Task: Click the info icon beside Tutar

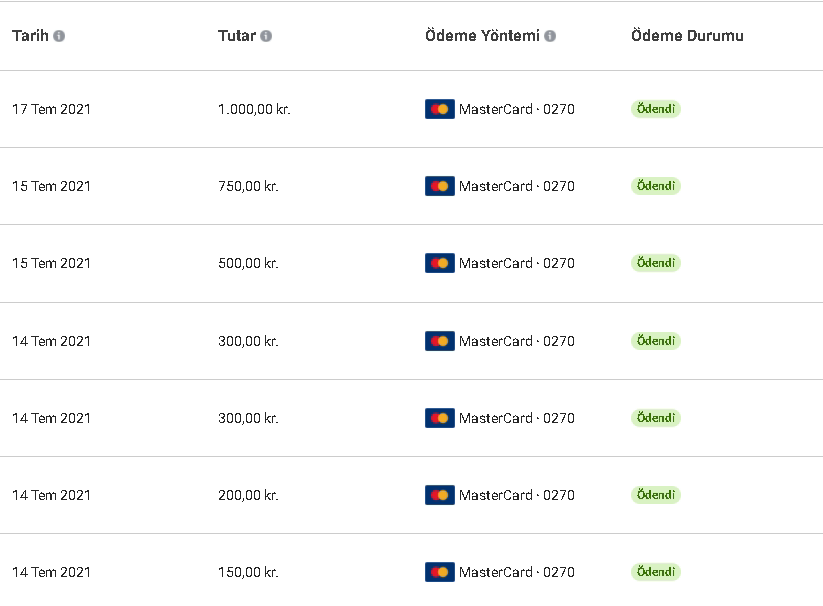Action: pos(266,36)
